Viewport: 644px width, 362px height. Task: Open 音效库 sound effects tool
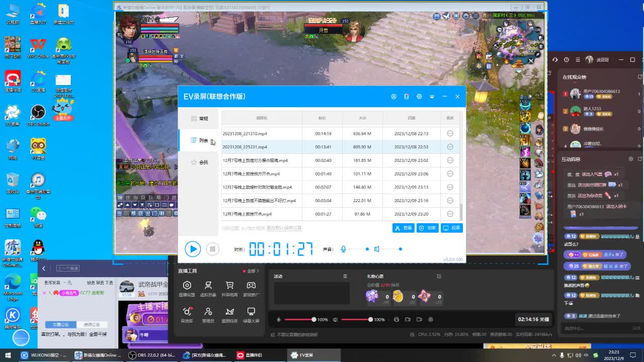pyautogui.click(x=187, y=315)
